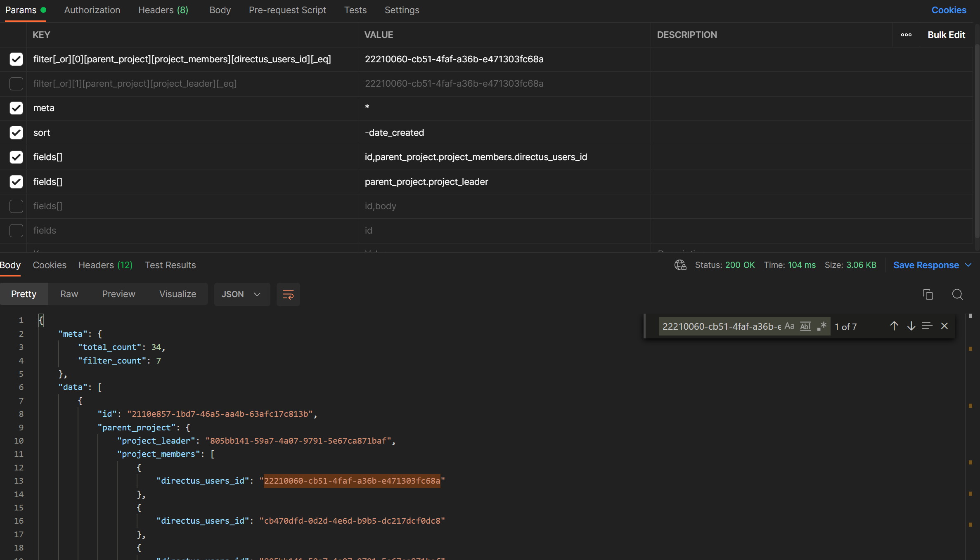The image size is (980, 560).
Task: Toggle line wrapping in the response viewer
Action: [x=288, y=294]
